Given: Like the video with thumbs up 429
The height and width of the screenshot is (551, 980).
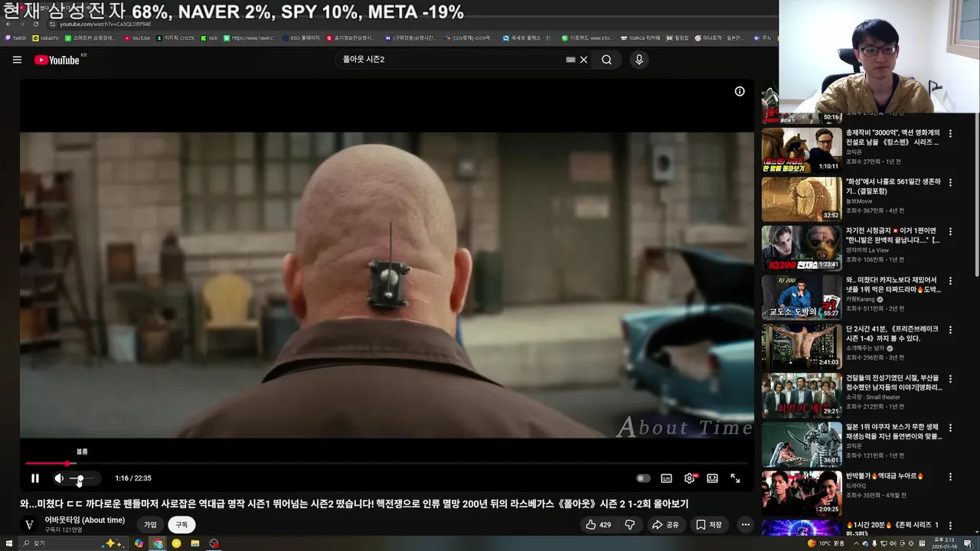Looking at the screenshot, I should coord(598,524).
